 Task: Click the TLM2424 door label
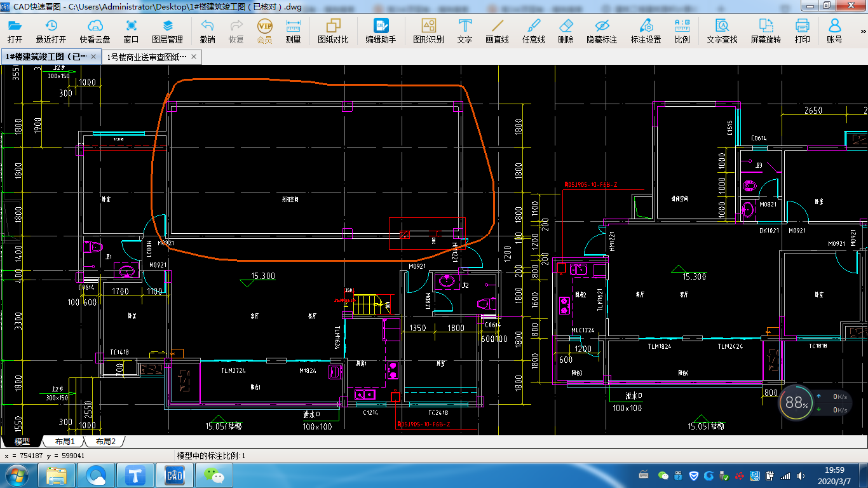(x=731, y=346)
